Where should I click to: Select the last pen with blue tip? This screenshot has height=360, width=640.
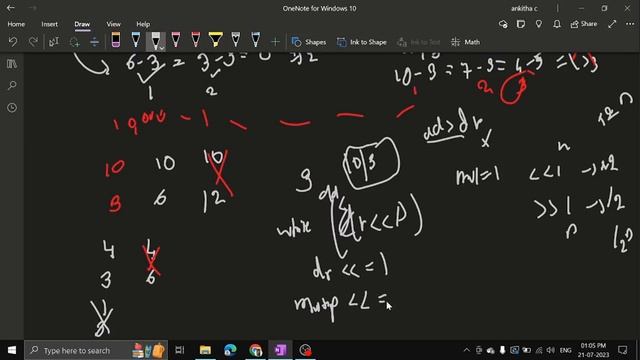(256, 40)
